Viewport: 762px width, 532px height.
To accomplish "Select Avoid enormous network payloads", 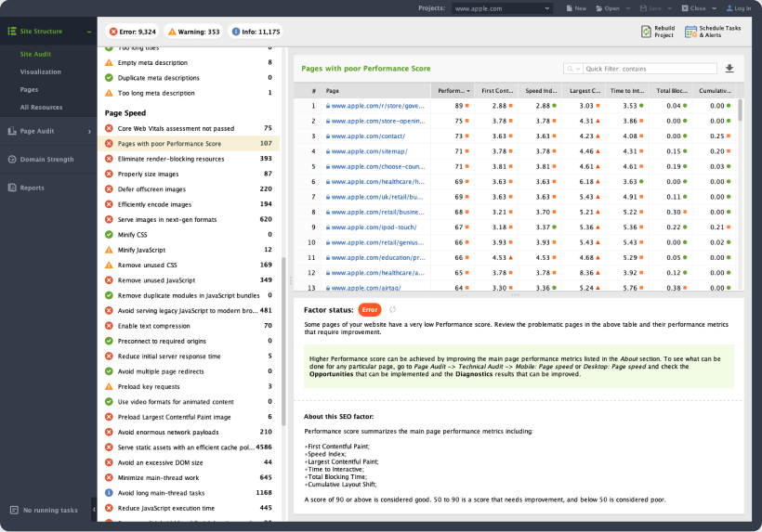I will (x=190, y=432).
